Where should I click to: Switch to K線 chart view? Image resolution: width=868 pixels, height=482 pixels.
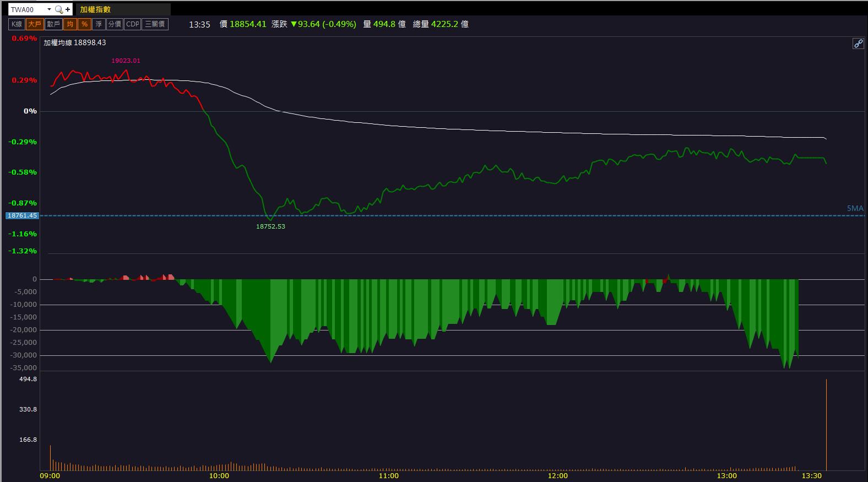click(x=17, y=24)
